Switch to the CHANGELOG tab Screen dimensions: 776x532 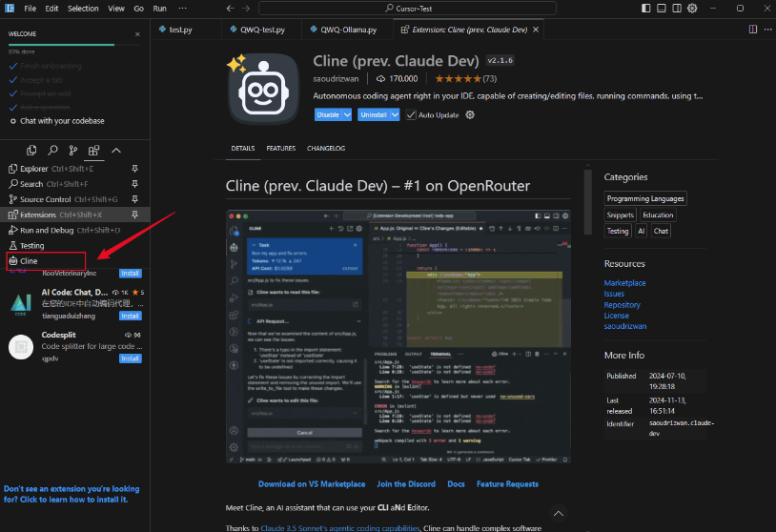pos(326,149)
